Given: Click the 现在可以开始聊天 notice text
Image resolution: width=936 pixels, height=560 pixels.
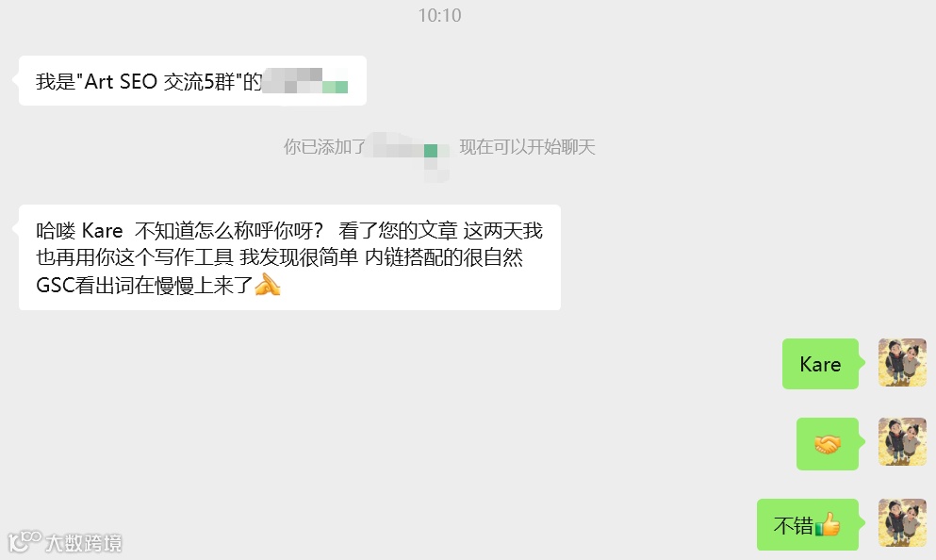Looking at the screenshot, I should [x=527, y=147].
